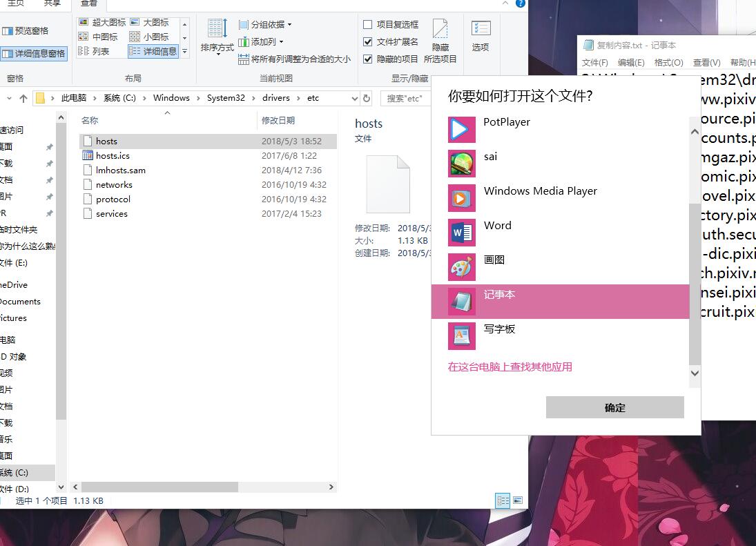Viewport: 756px width, 546px height.
Task: Open 添加列 dropdown arrow
Action: [x=281, y=42]
